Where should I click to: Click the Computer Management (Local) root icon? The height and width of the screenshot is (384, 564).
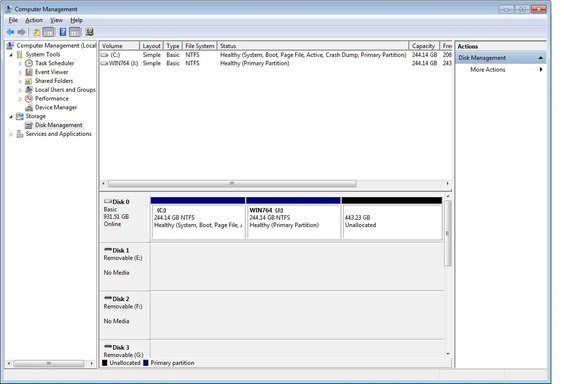(10, 46)
